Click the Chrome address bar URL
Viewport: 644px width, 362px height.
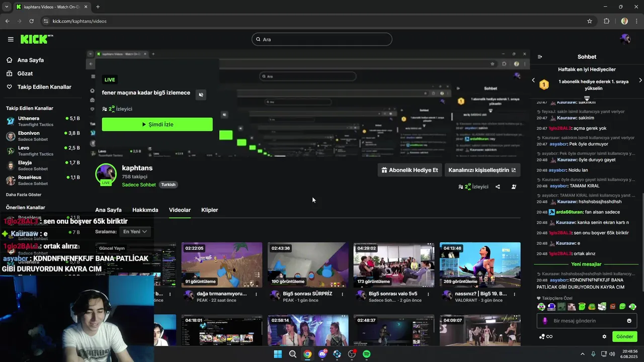(79, 21)
